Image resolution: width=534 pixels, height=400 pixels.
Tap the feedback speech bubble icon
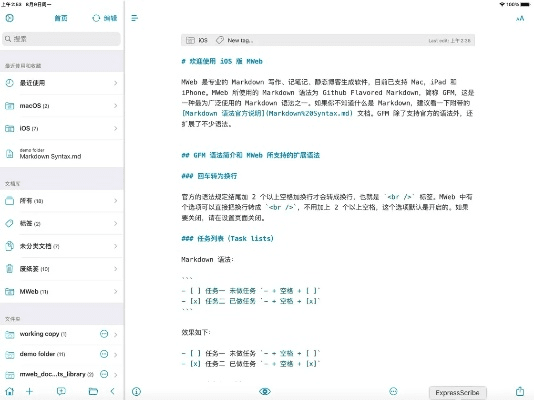tap(61, 391)
